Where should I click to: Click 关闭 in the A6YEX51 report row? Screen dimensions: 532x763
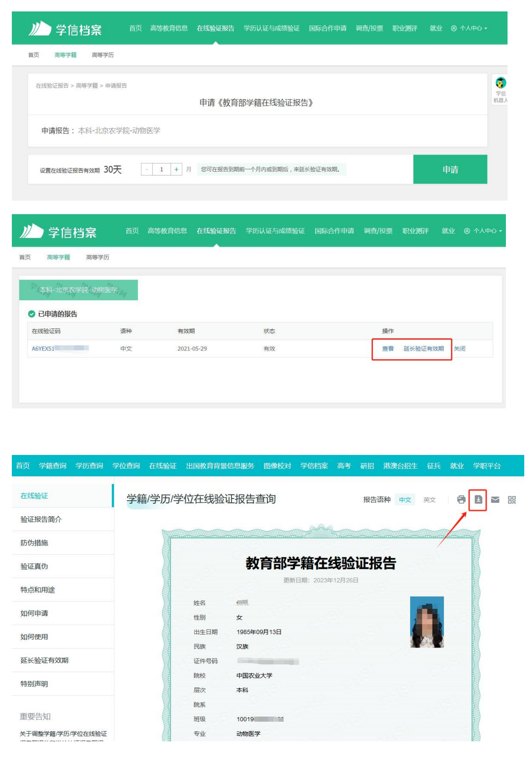pyautogui.click(x=459, y=348)
